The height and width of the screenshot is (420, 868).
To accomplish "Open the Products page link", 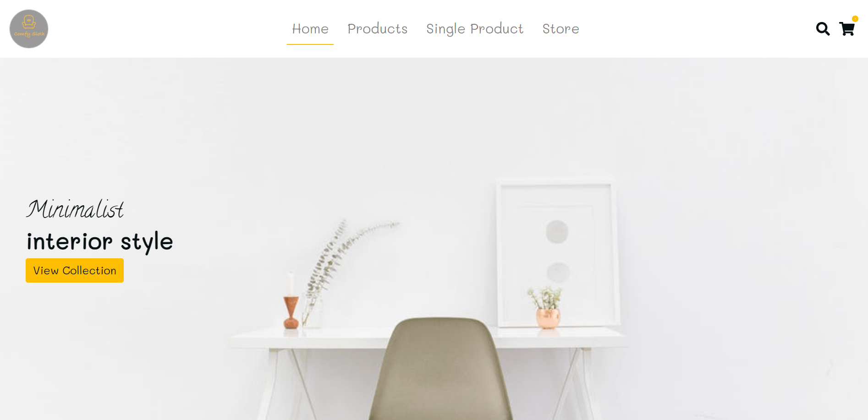I will [x=378, y=29].
